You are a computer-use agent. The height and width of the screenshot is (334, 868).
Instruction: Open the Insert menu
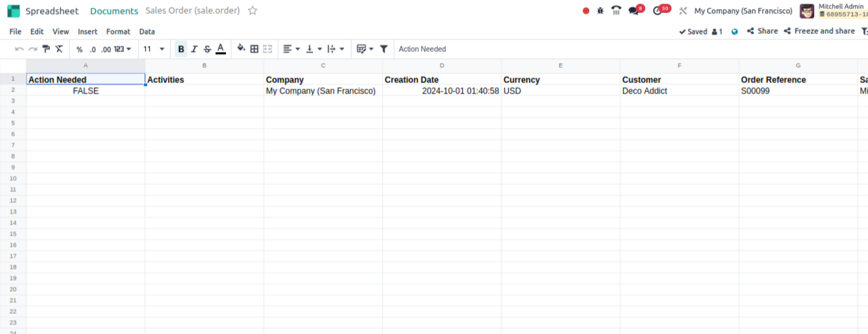pyautogui.click(x=88, y=31)
